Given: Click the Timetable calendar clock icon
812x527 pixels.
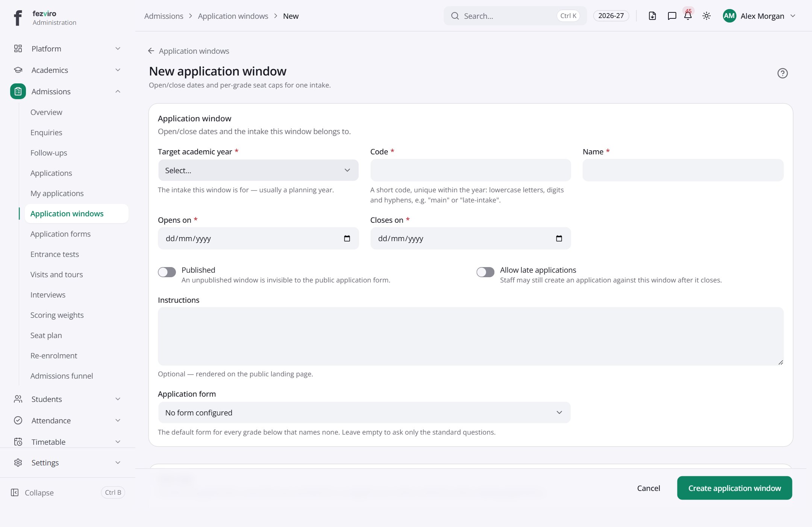Looking at the screenshot, I should pyautogui.click(x=18, y=442).
